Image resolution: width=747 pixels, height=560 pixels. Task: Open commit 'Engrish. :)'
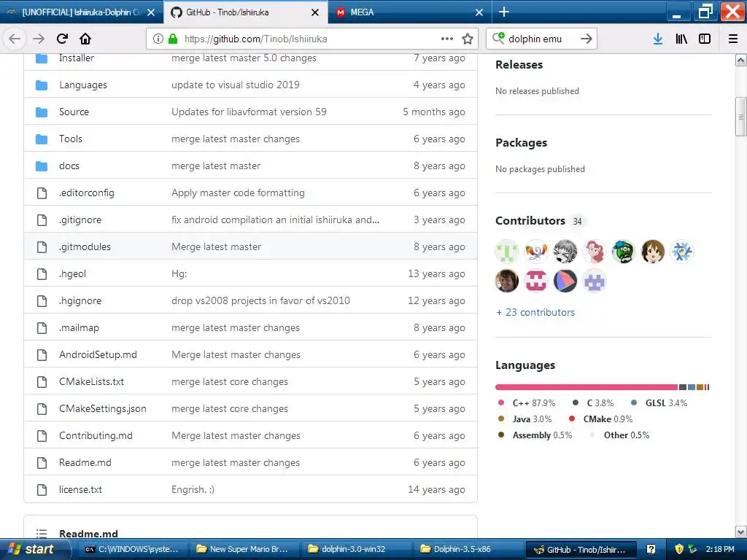click(193, 489)
